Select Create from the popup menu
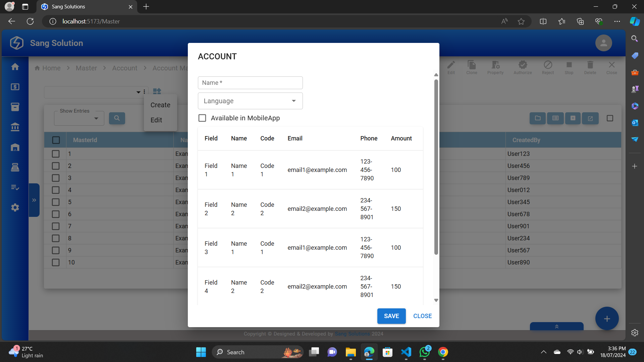 160,105
